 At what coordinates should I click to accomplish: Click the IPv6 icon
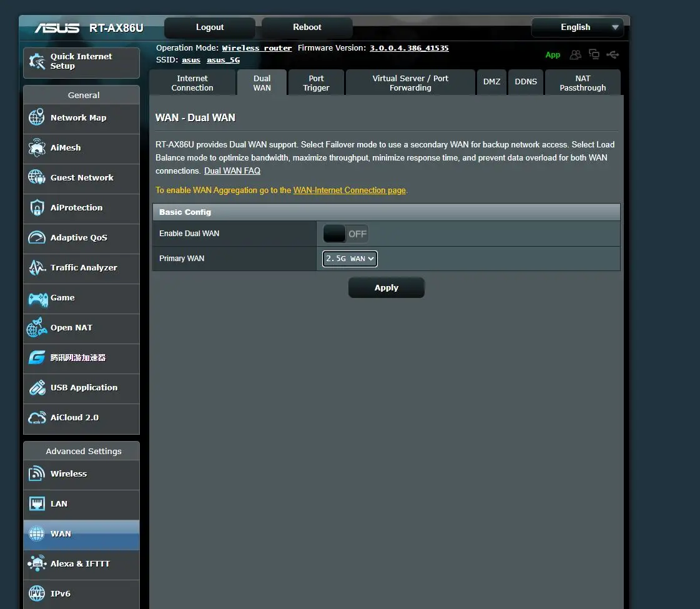[x=37, y=593]
